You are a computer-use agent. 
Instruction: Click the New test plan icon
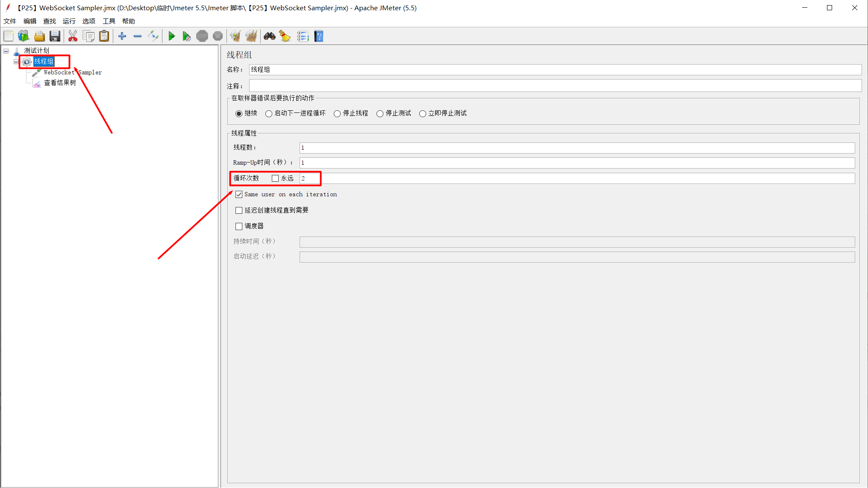click(x=9, y=36)
